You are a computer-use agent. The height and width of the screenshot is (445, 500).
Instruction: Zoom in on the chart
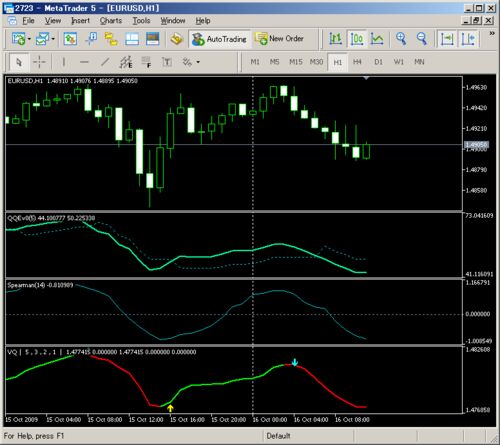coord(401,39)
